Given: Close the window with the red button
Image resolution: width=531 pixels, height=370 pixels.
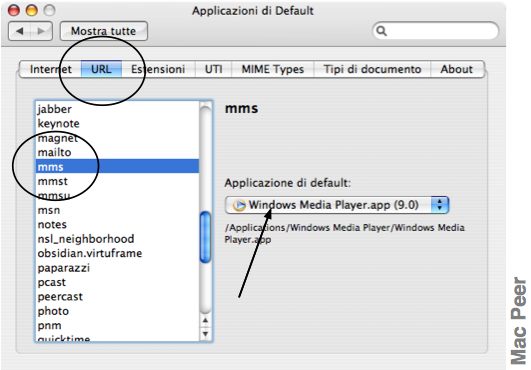Looking at the screenshot, I should (x=14, y=10).
